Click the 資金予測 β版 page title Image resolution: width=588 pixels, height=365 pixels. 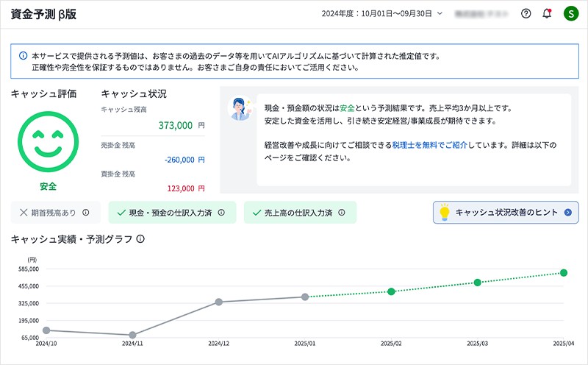43,13
